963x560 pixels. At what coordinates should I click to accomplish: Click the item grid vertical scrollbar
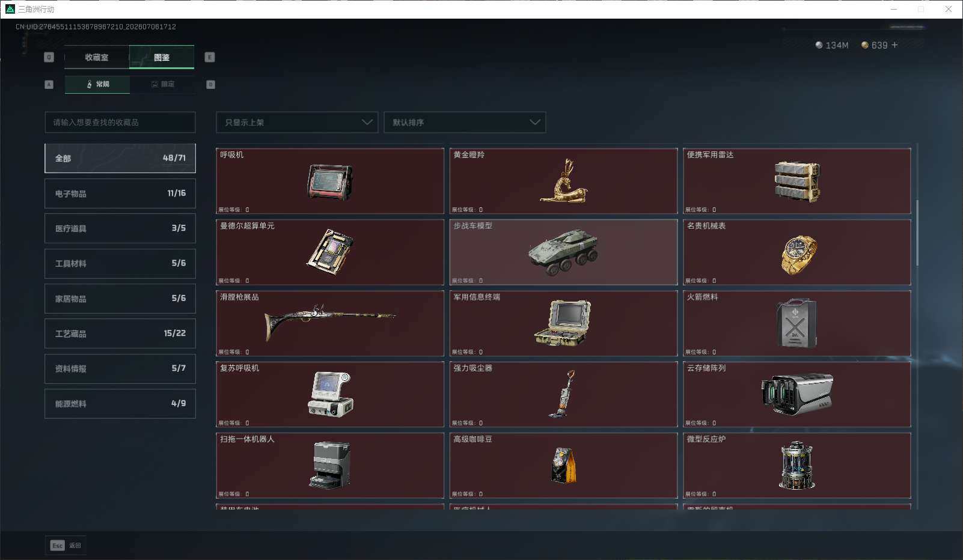(x=917, y=233)
